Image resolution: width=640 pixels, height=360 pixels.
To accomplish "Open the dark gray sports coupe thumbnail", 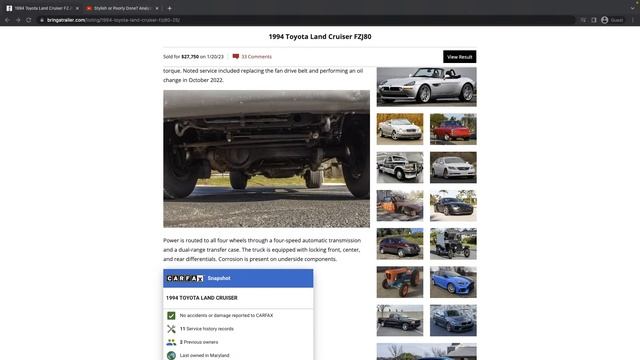I will (x=453, y=206).
